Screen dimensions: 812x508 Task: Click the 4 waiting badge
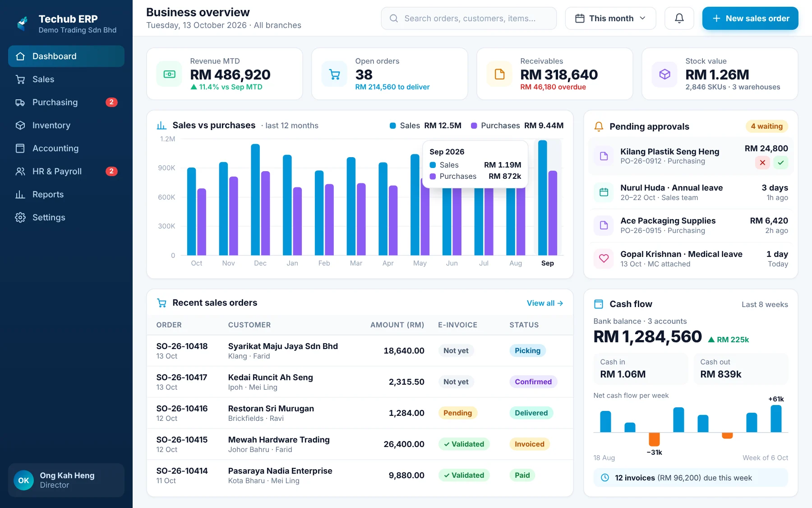click(766, 126)
